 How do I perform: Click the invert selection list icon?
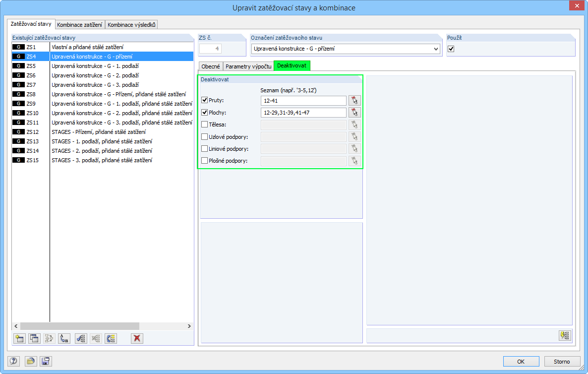click(x=111, y=338)
